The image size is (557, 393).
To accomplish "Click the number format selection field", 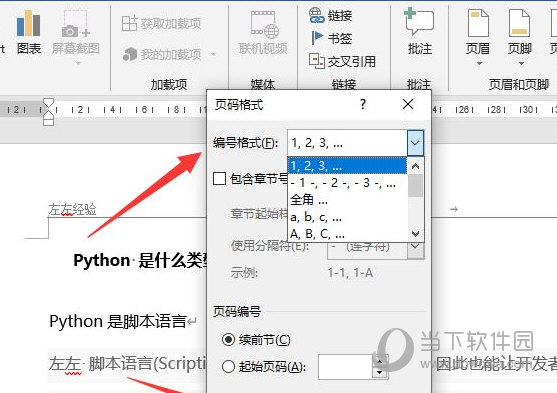I will 347,143.
